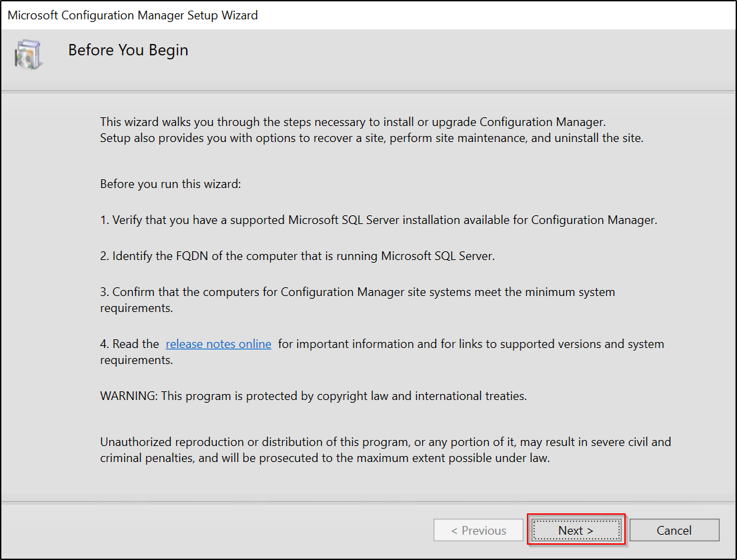Click the WARNING copyright law line
Screen dimensions: 737x560
tap(313, 396)
